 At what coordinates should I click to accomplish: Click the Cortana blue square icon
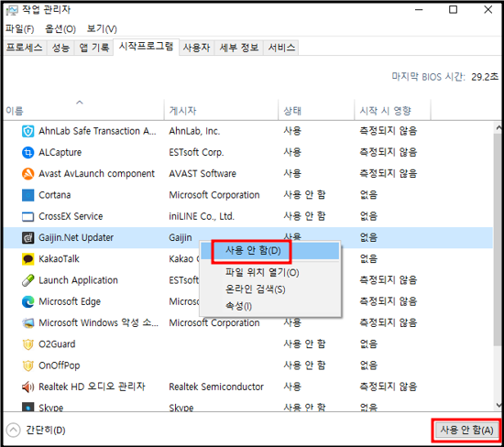[x=28, y=195]
